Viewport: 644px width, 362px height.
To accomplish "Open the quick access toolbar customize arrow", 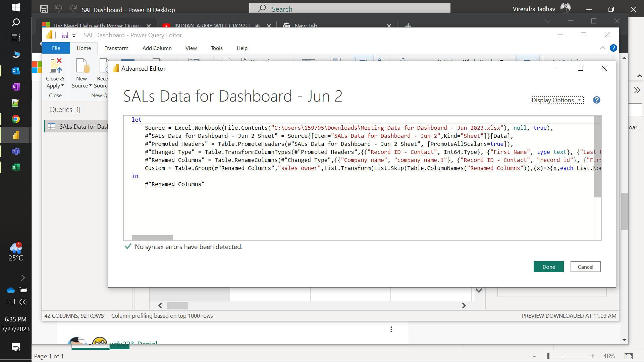I will [x=74, y=36].
